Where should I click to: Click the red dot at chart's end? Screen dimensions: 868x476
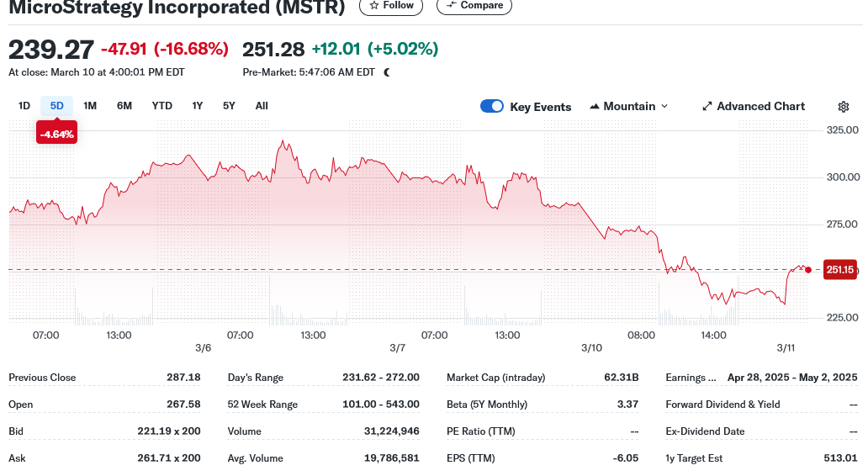(808, 270)
